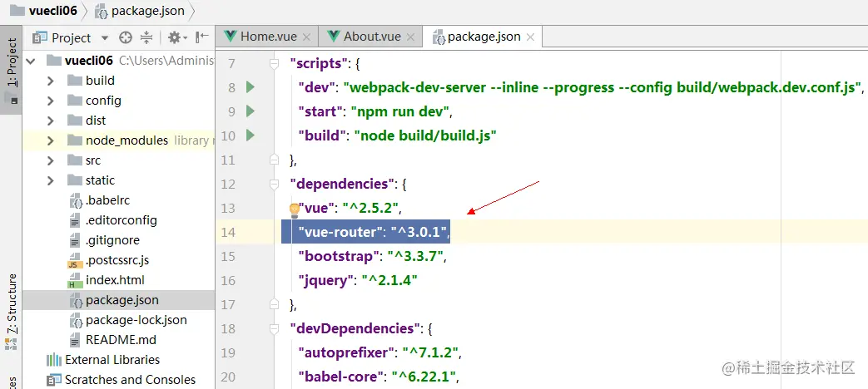Hide the Project panel with hide icon

(202, 37)
